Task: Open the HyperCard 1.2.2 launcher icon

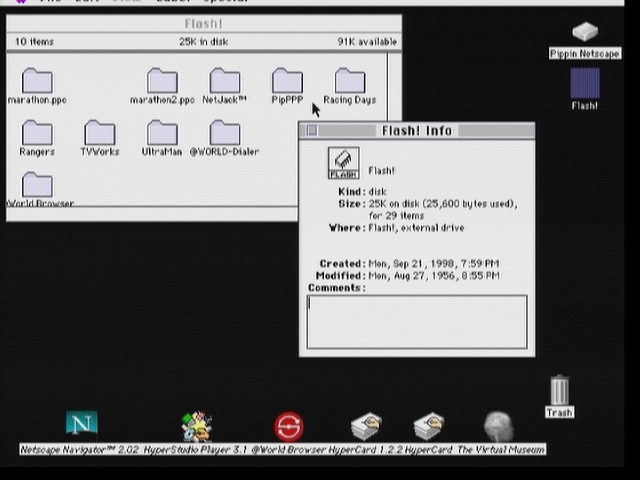Action: [366, 426]
